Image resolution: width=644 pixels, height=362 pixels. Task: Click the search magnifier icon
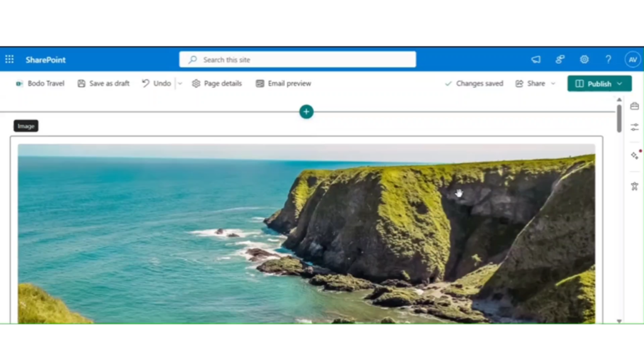tap(192, 60)
